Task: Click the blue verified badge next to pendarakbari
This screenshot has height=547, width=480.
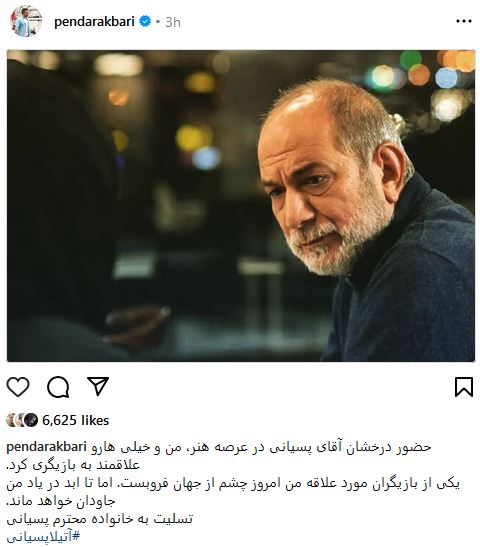Action: click(x=145, y=22)
